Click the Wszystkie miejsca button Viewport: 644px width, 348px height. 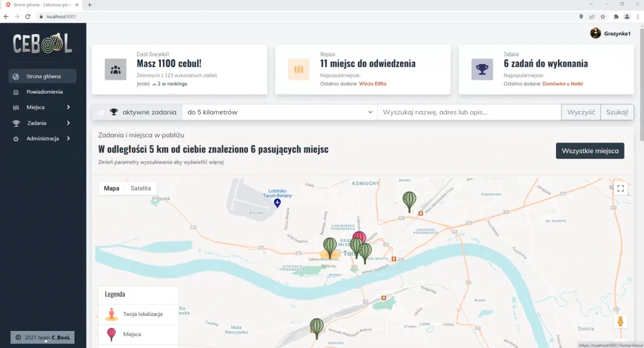click(x=590, y=151)
